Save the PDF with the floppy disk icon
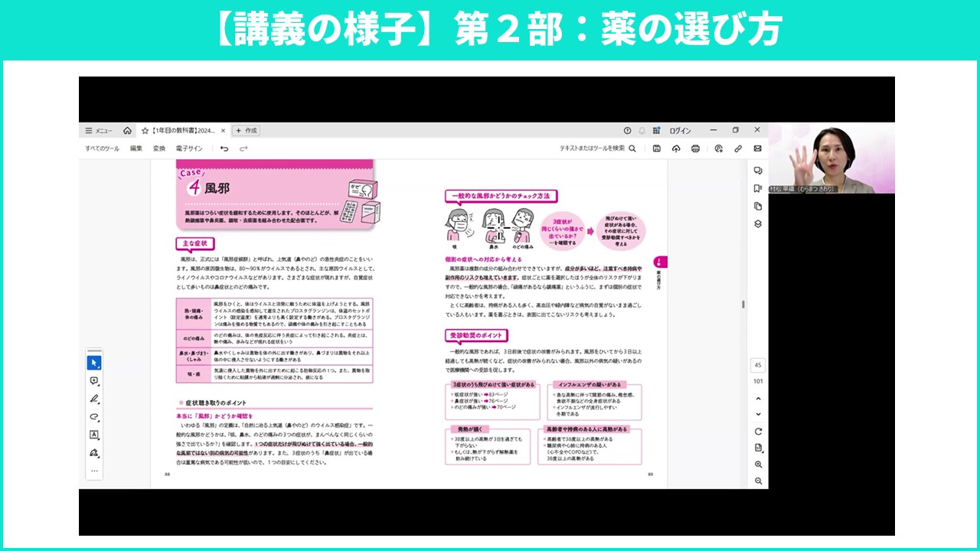 pyautogui.click(x=656, y=148)
